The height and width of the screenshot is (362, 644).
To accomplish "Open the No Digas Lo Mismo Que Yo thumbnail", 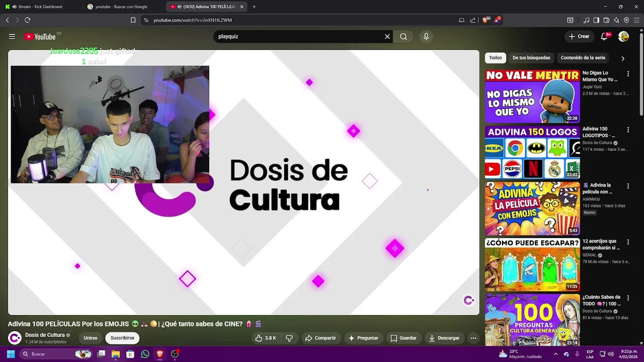I will point(532,97).
